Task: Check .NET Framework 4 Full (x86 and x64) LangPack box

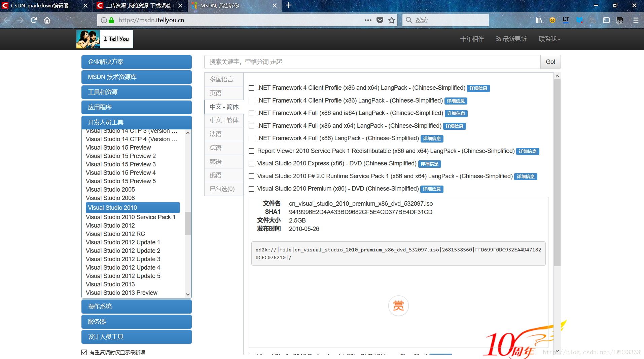Action: [x=251, y=126]
